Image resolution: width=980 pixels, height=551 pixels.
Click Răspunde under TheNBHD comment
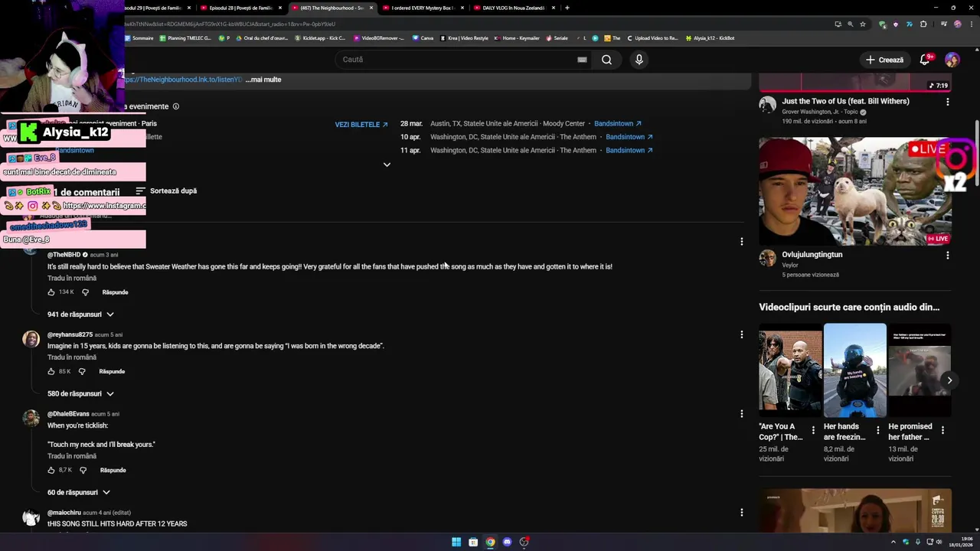pos(115,292)
